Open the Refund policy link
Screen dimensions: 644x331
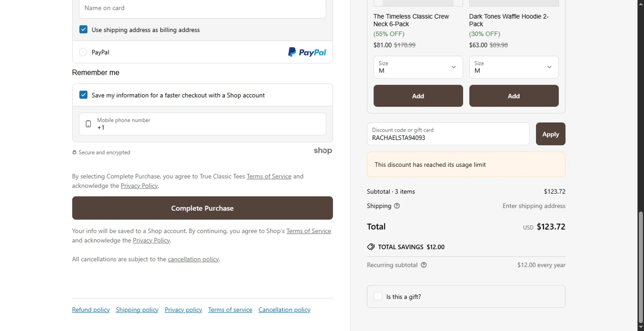(91, 310)
